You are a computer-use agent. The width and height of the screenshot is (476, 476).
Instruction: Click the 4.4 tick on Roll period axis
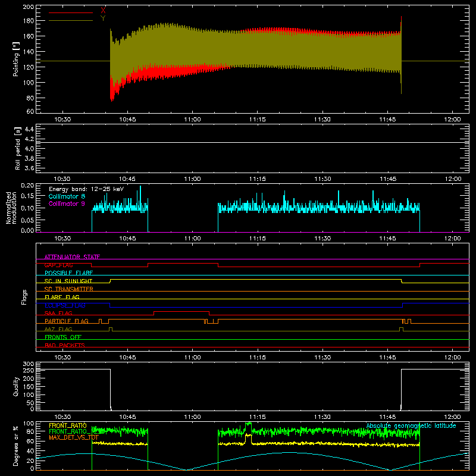click(x=29, y=129)
